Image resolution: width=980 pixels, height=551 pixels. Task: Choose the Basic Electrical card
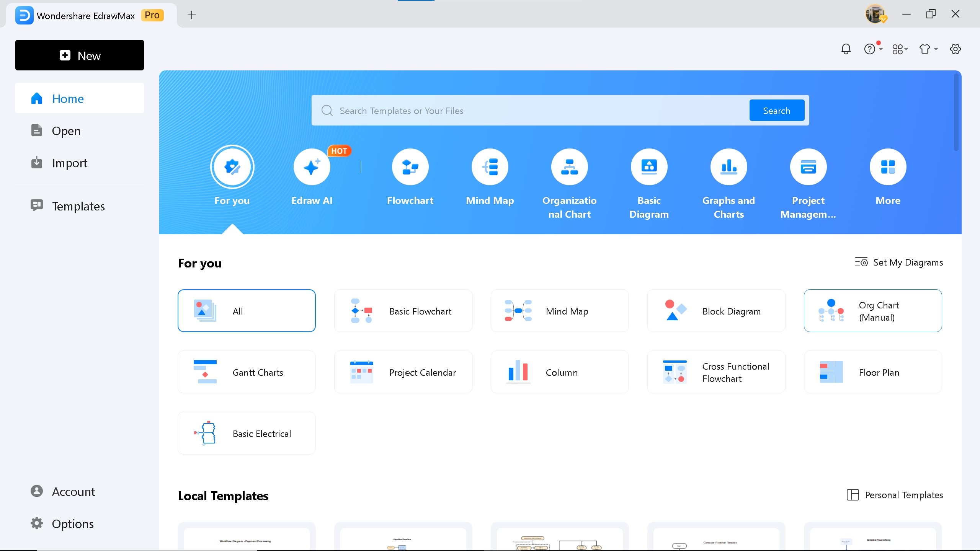[x=247, y=433]
